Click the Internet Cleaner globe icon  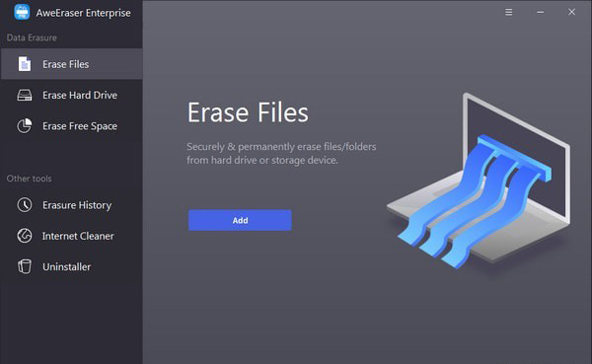tap(25, 236)
